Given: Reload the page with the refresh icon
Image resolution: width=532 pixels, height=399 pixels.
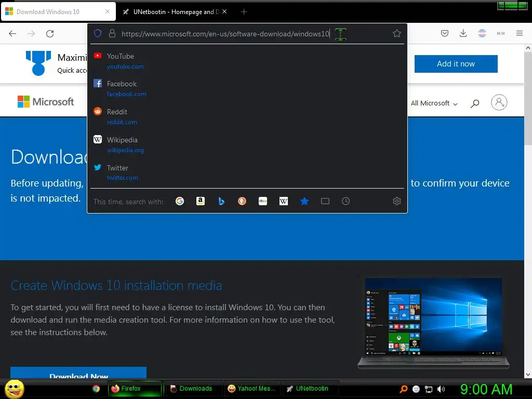Looking at the screenshot, I should point(50,34).
